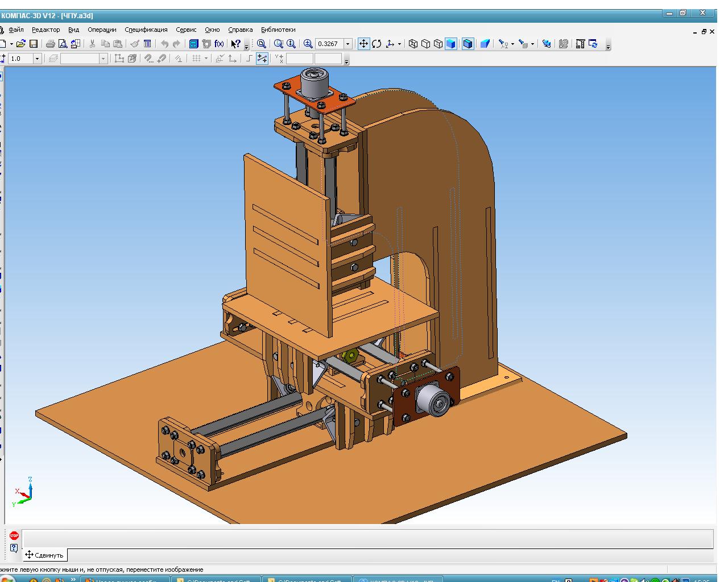Click the Rotate view tool
Viewport: 728px width, 582px height.
(x=377, y=44)
